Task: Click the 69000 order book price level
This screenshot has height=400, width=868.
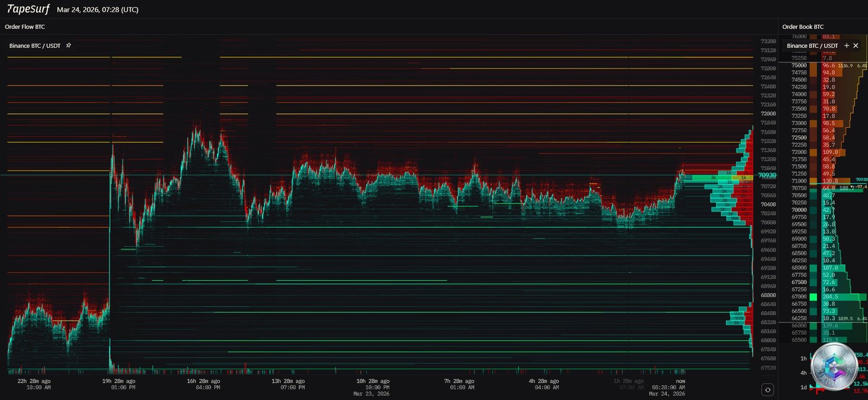Action: pos(799,238)
